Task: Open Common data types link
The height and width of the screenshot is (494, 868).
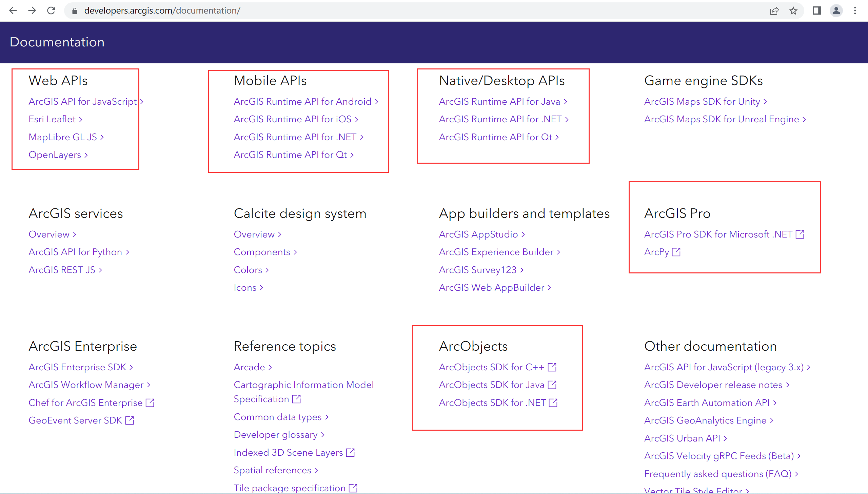Action: point(281,417)
